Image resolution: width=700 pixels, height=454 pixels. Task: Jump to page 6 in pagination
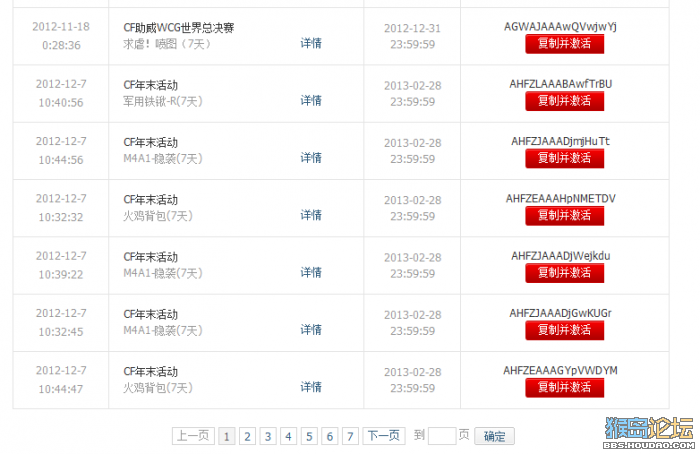tap(329, 436)
